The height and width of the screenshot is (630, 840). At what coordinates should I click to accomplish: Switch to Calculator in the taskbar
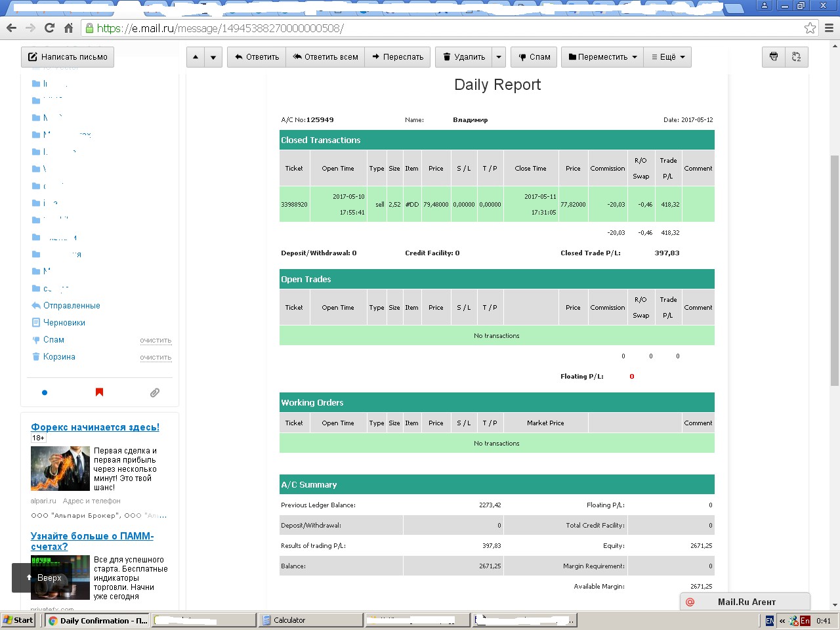point(310,620)
